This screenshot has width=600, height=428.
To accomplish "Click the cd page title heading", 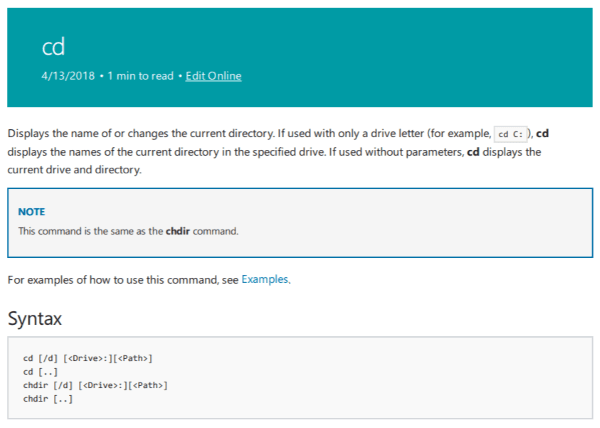I will 54,47.
